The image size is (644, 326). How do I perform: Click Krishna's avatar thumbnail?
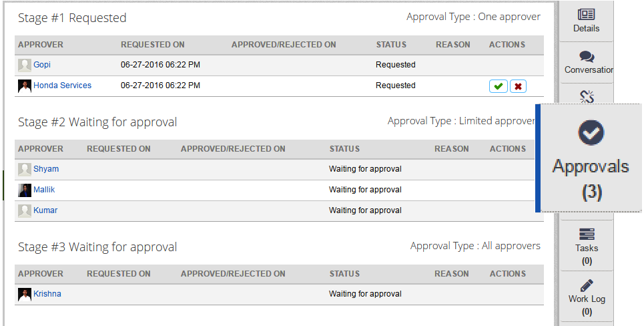(25, 295)
